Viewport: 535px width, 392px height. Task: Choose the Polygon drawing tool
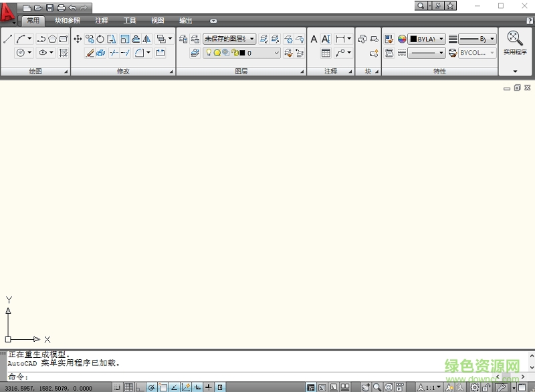point(52,39)
